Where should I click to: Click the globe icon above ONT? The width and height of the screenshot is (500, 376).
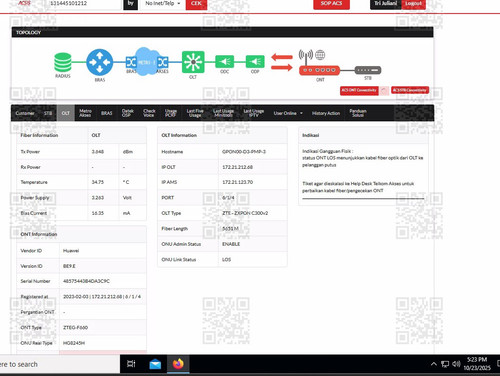point(320,55)
